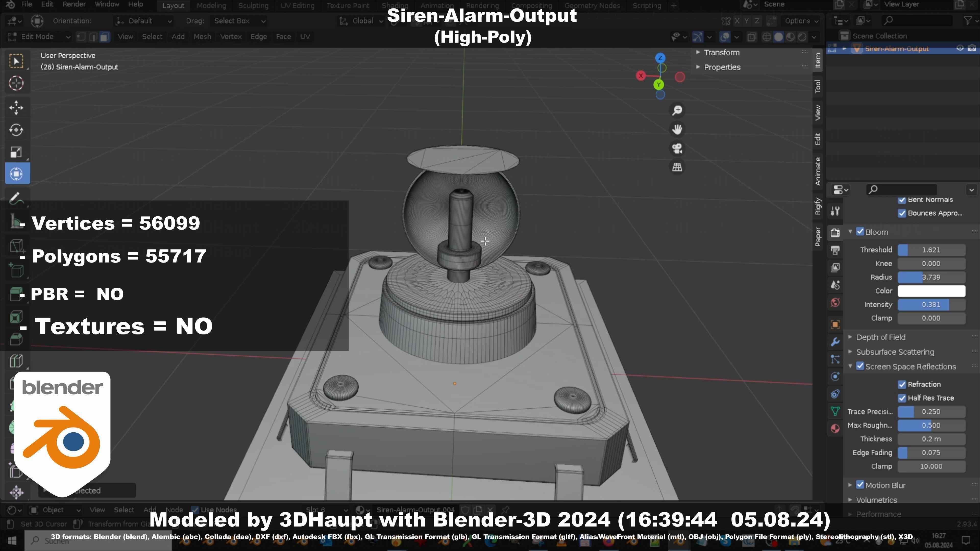This screenshot has height=551, width=980.
Task: Expand Subsurface Scattering section
Action: (895, 352)
